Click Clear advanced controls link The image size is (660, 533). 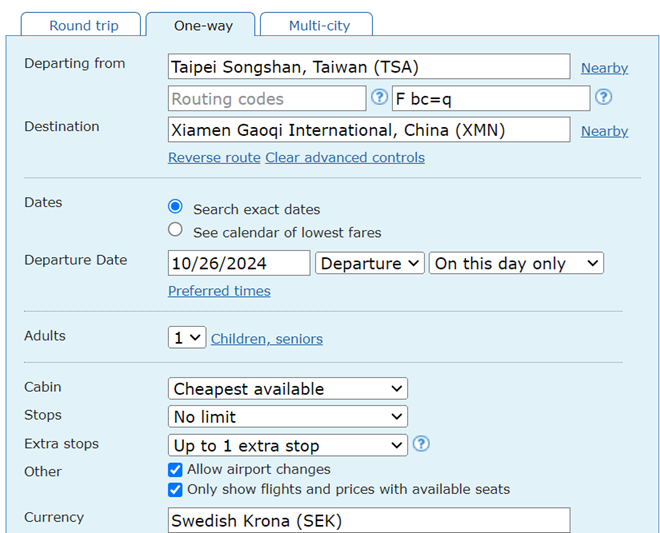tap(345, 158)
